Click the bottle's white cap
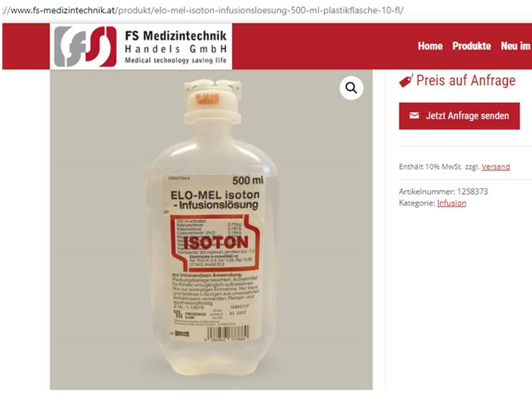Image resolution: width=532 pixels, height=413 pixels. (x=213, y=102)
